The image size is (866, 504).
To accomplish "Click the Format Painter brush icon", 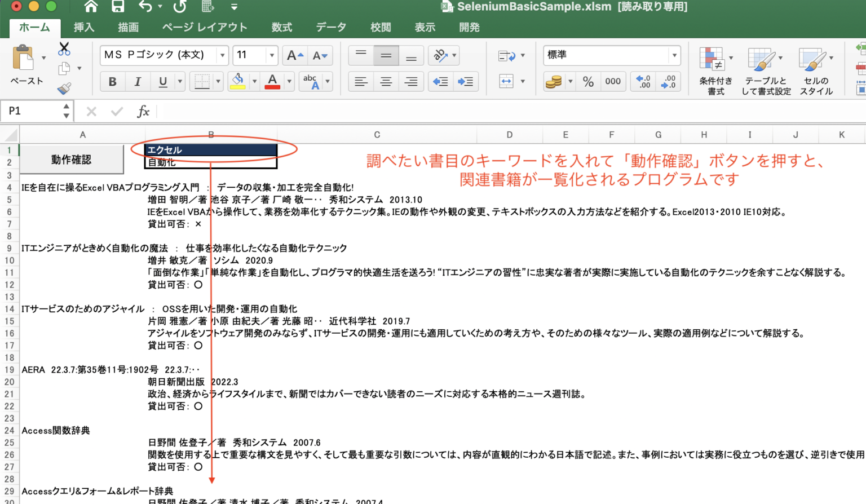I will pyautogui.click(x=64, y=88).
